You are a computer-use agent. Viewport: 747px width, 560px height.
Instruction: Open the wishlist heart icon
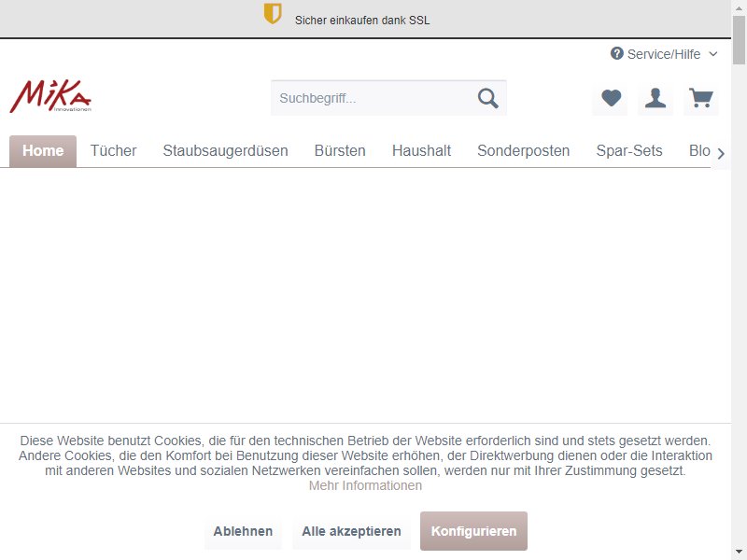[611, 98]
